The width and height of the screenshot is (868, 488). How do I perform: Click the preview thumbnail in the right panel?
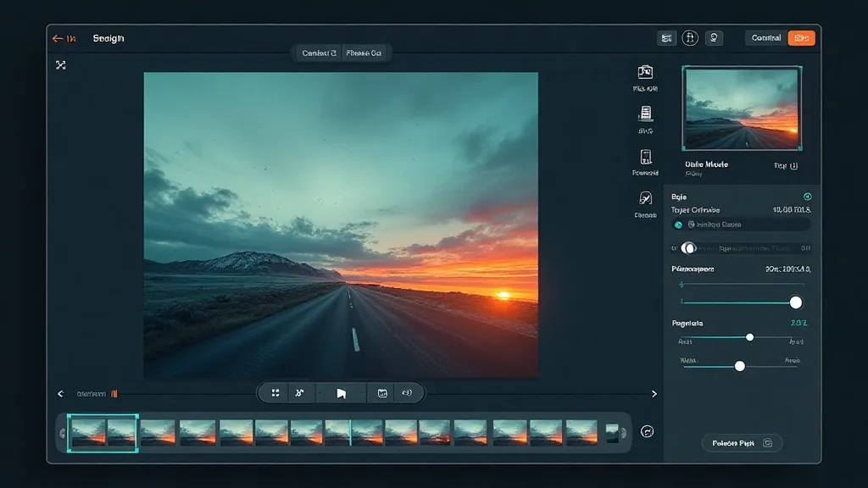pos(742,108)
